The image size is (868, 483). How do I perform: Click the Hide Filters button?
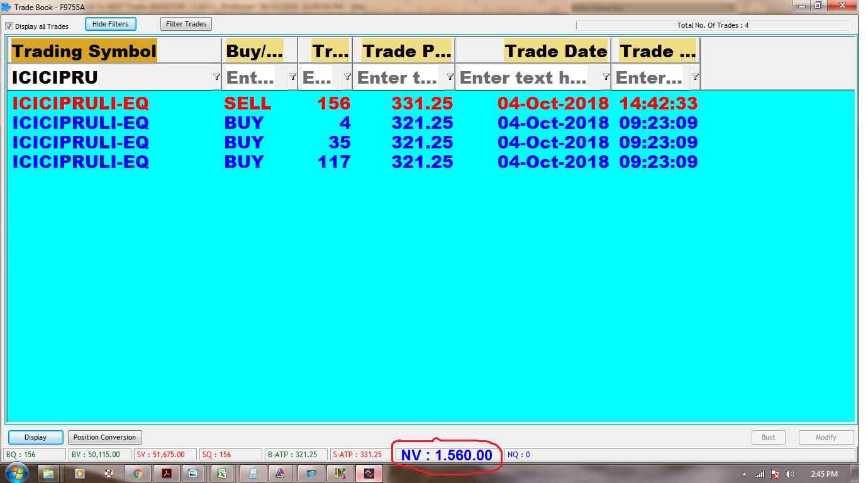pos(110,25)
